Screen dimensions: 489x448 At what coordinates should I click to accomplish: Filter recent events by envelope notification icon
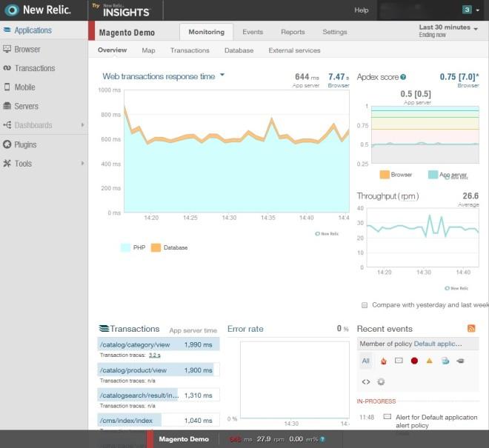tap(399, 361)
